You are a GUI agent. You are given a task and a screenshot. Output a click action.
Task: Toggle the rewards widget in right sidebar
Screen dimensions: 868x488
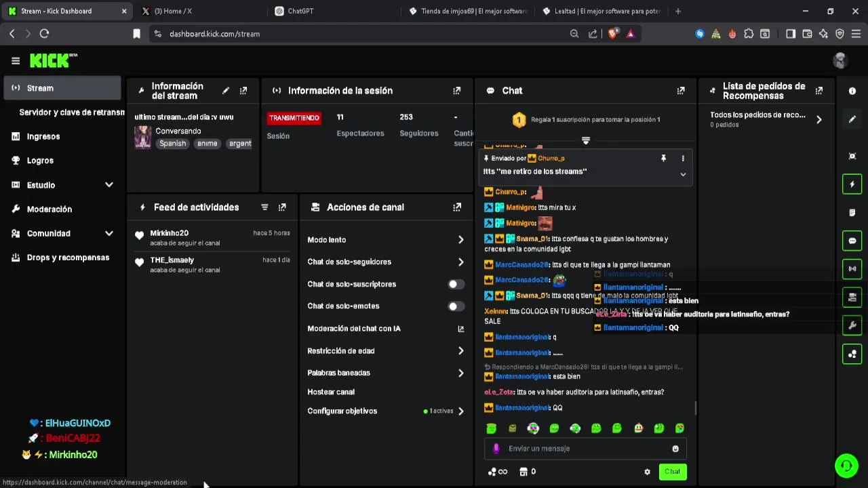[852, 354]
